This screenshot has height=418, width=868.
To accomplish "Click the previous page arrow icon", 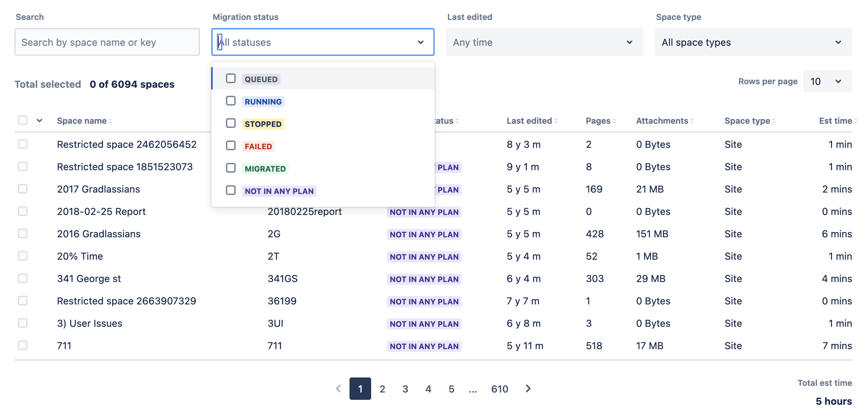I will click(x=338, y=389).
